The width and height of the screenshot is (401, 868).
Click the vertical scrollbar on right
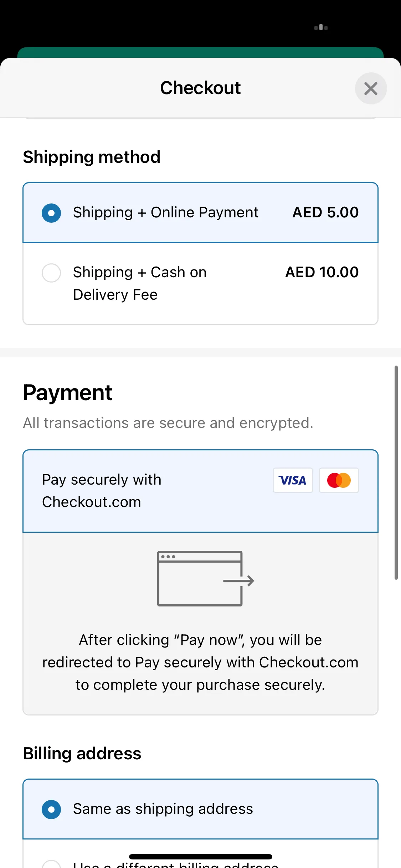tap(396, 472)
